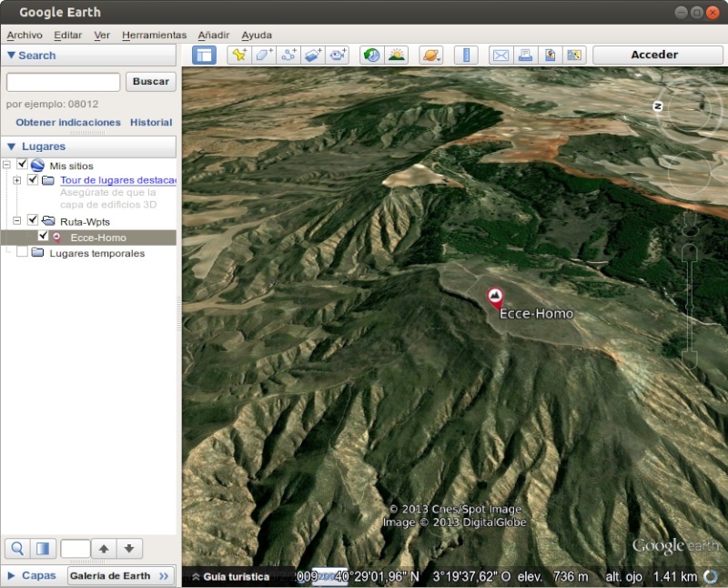This screenshot has width=728, height=588.
Task: Click the small text field beside the arrows
Action: (x=76, y=549)
